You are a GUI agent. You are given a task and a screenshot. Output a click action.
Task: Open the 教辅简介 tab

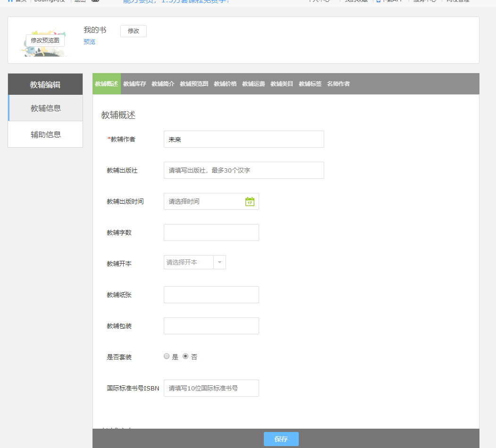[163, 84]
